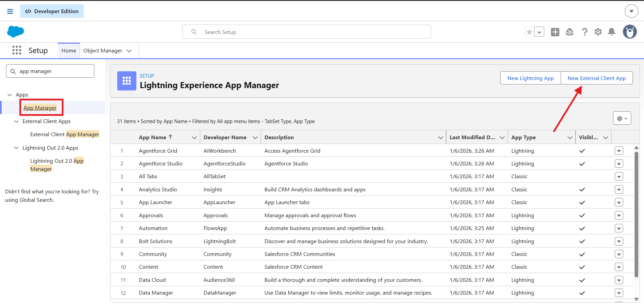
Task: Open row actions for Bolt Solutions
Action: click(619, 241)
